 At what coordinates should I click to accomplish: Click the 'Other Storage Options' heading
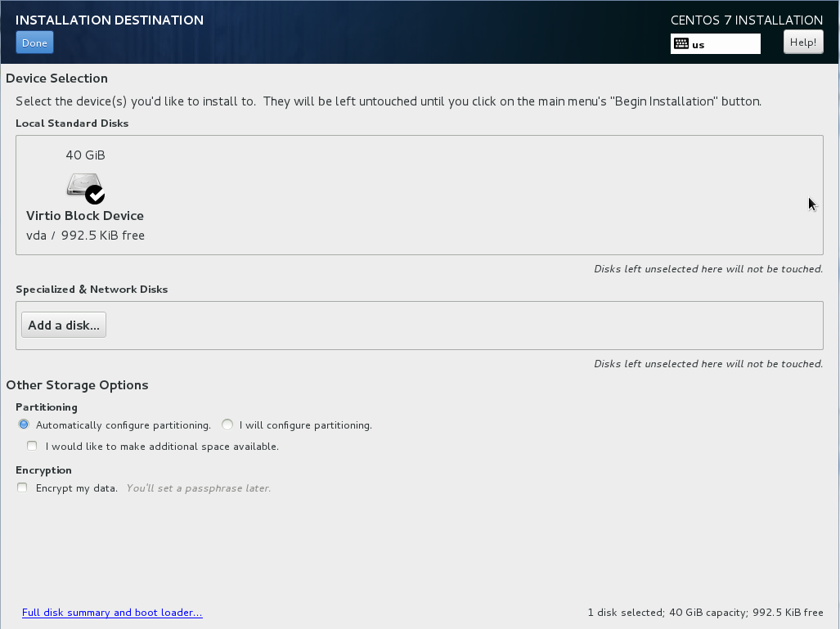[77, 385]
